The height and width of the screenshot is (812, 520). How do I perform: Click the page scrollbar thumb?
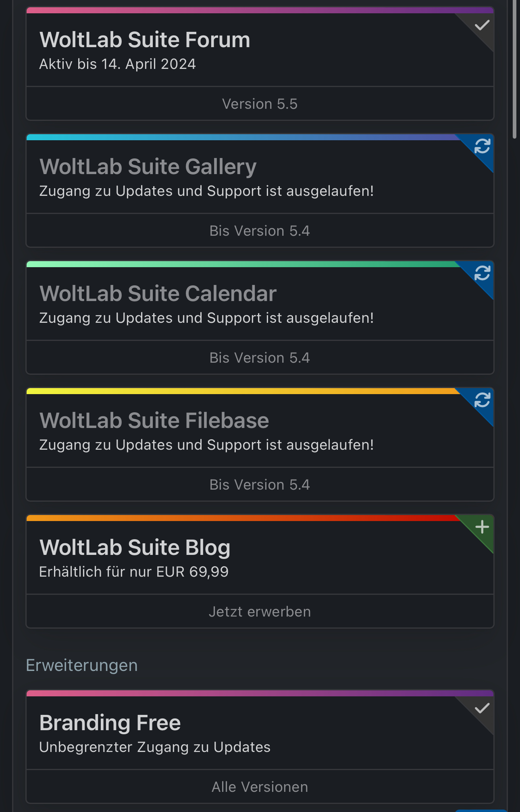click(514, 69)
